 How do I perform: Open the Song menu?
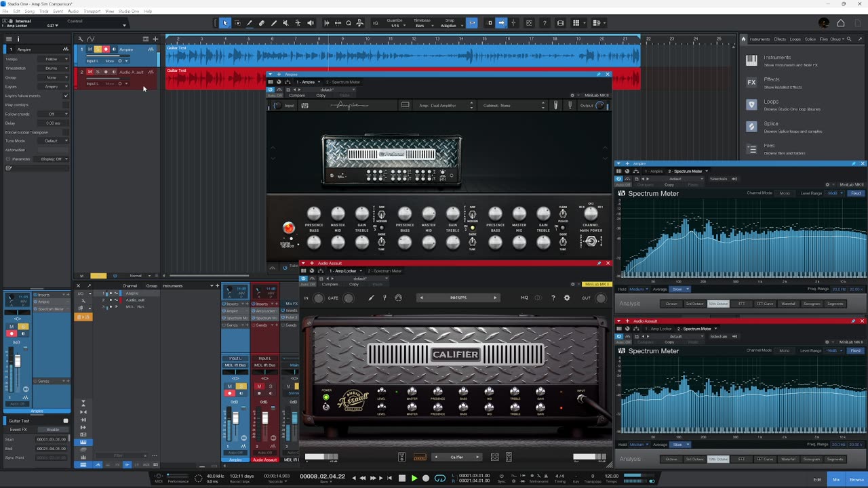click(x=29, y=12)
